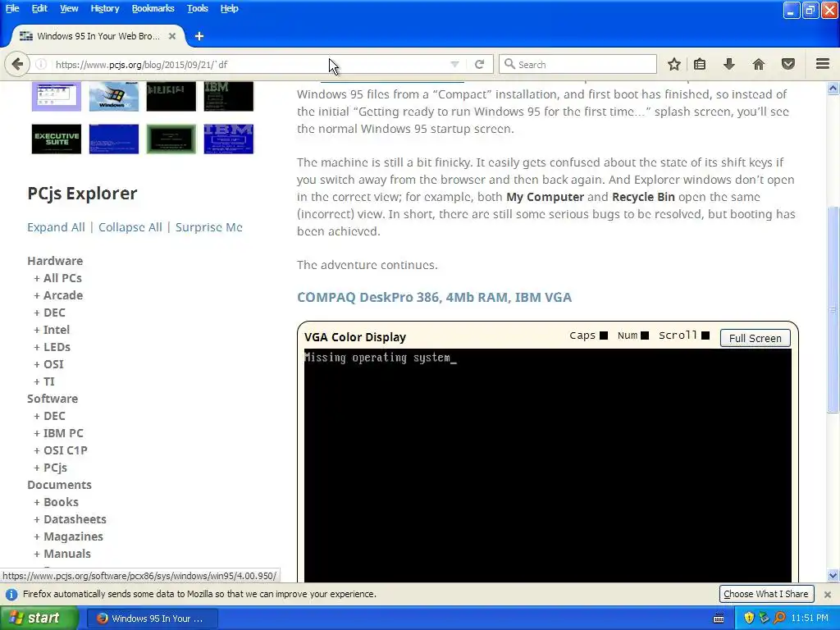
Task: Open the Bookmarks menu
Action: pos(153,8)
